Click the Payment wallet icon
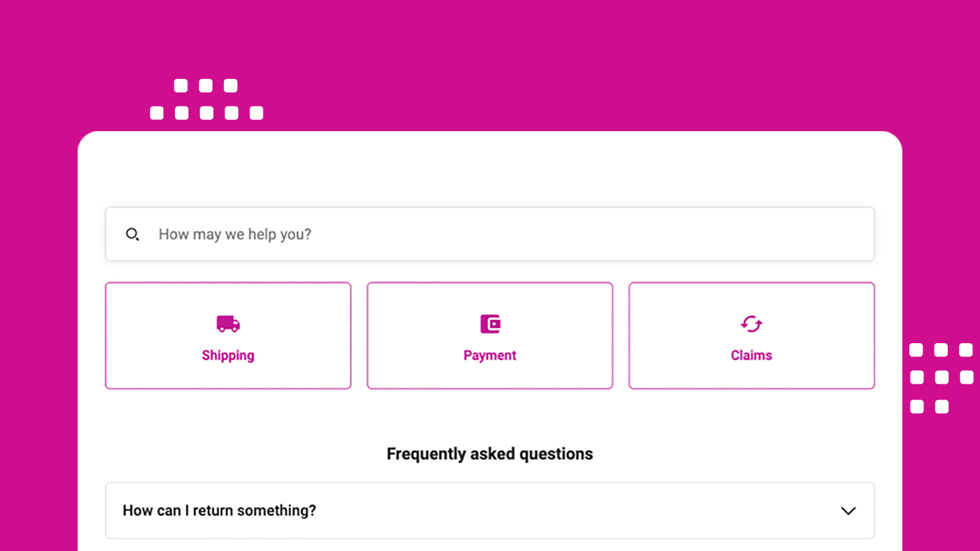980x551 pixels. click(x=490, y=323)
